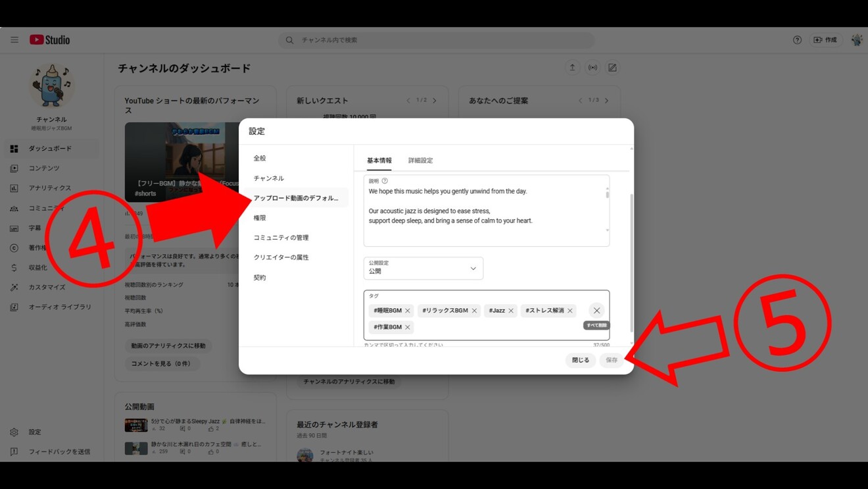
Task: Clear all tags with the X button
Action: point(596,311)
